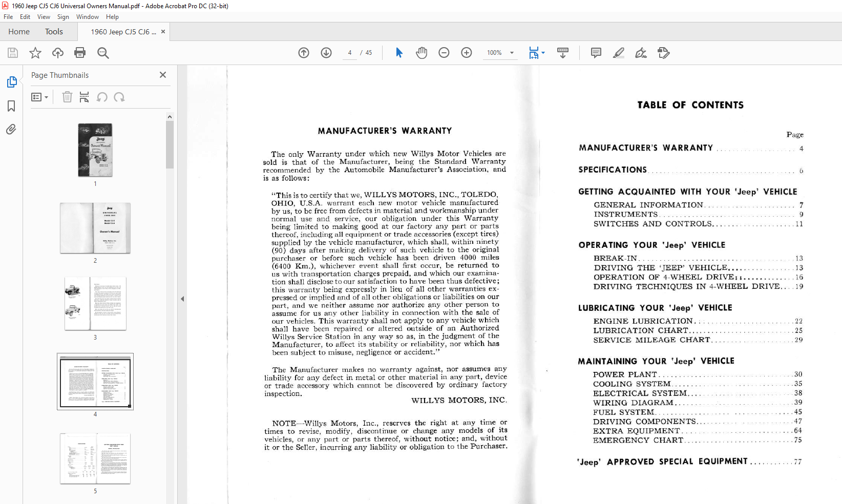
Task: Add the document to starred favorites
Action: pyautogui.click(x=35, y=53)
